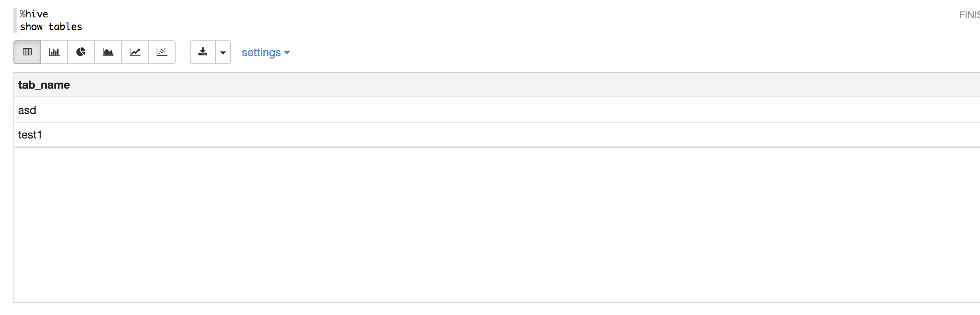Click the FINISHED status label
This screenshot has width=980, height=315.
pos(970,15)
